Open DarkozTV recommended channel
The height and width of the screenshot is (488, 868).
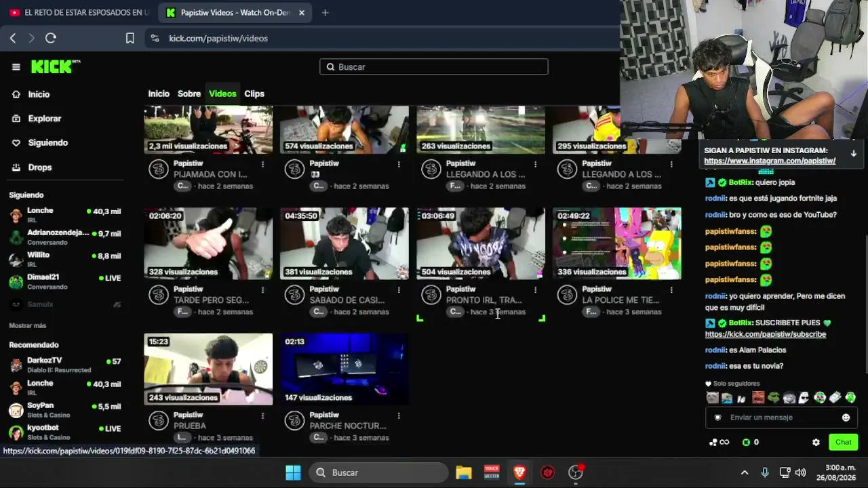(x=64, y=365)
